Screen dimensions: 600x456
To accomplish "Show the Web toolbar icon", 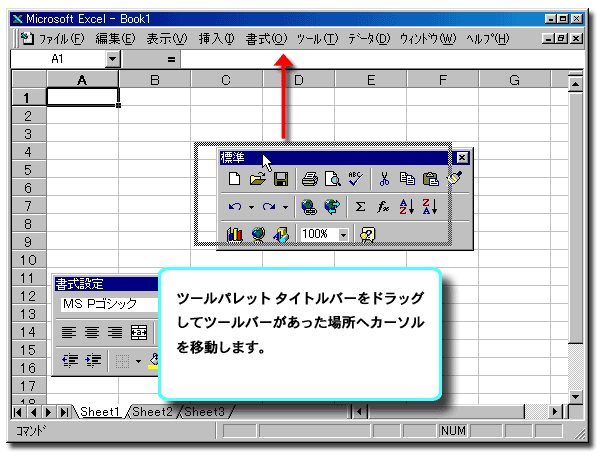I will click(332, 207).
